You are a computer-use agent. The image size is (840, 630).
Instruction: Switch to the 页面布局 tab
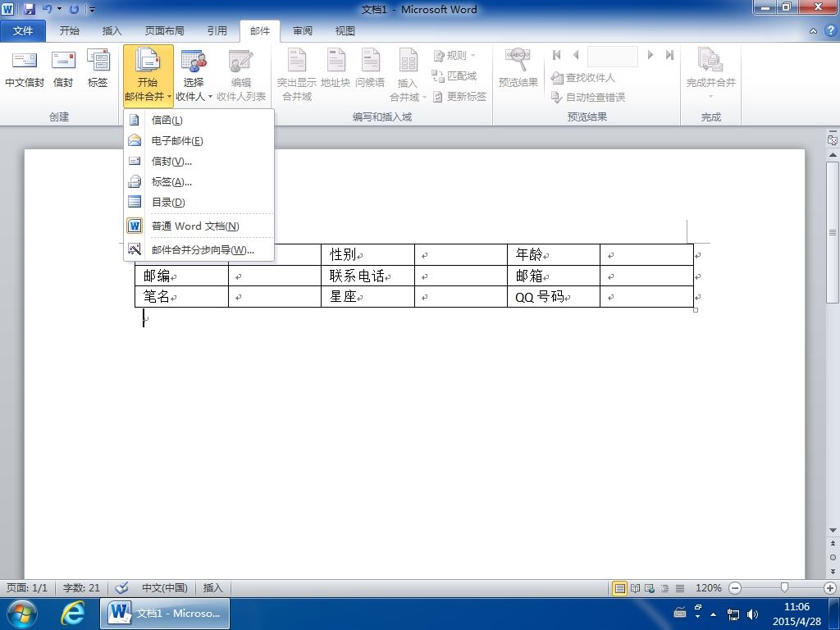[x=164, y=31]
